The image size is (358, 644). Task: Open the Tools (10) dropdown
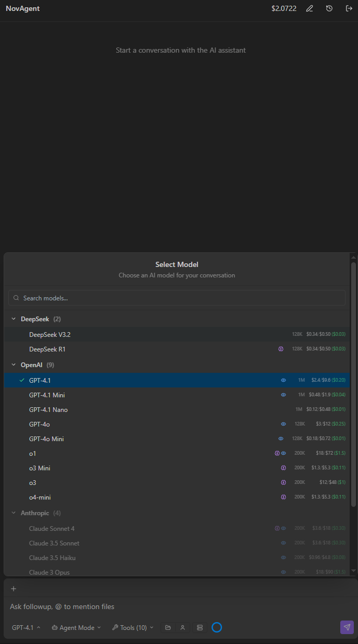point(133,627)
